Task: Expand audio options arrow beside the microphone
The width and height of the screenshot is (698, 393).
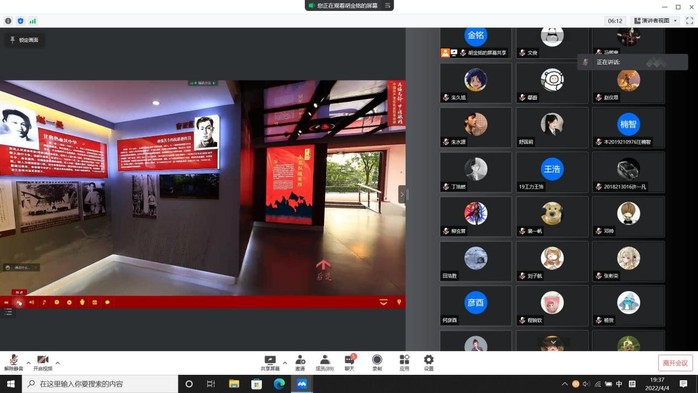Action: point(28,363)
